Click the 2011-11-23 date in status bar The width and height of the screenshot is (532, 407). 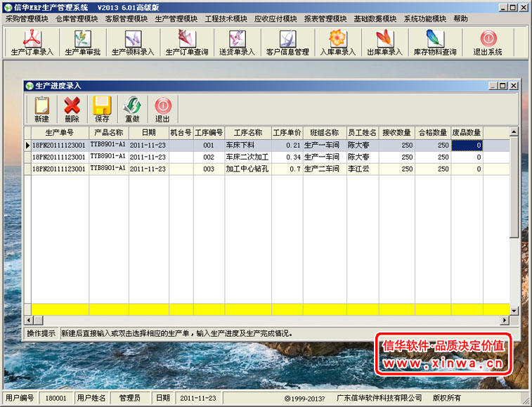198,398
